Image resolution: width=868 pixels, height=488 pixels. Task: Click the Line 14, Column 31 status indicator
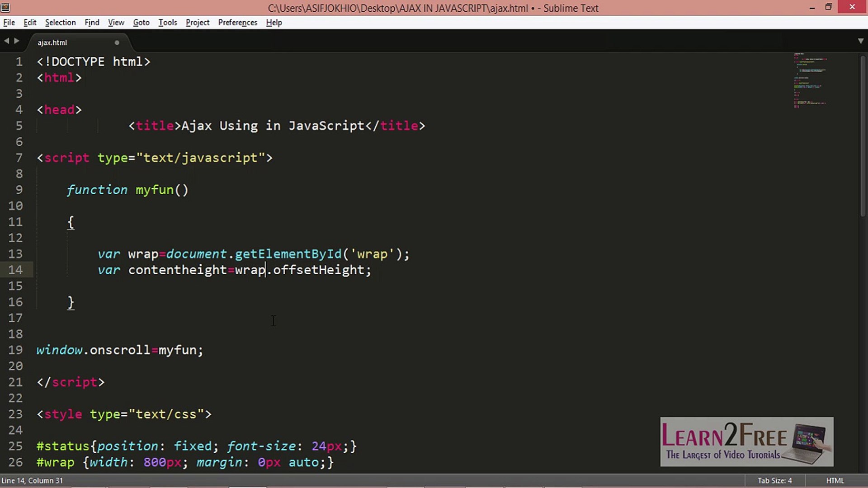point(32,480)
